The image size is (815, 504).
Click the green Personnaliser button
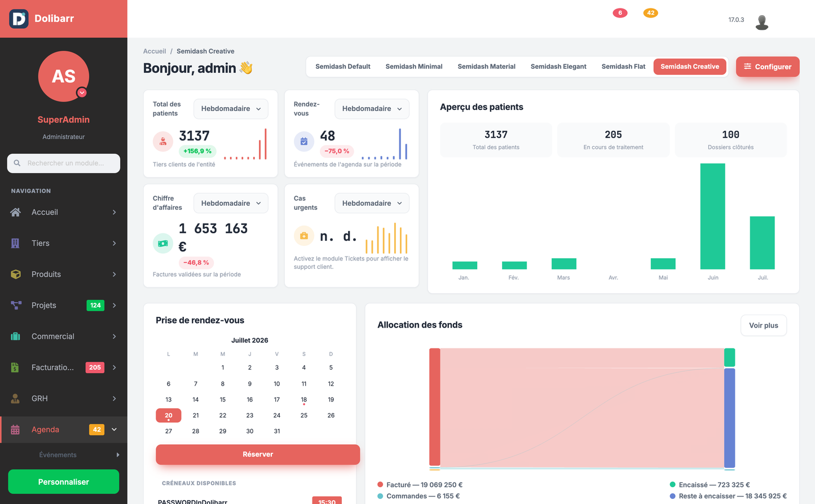pos(64,482)
